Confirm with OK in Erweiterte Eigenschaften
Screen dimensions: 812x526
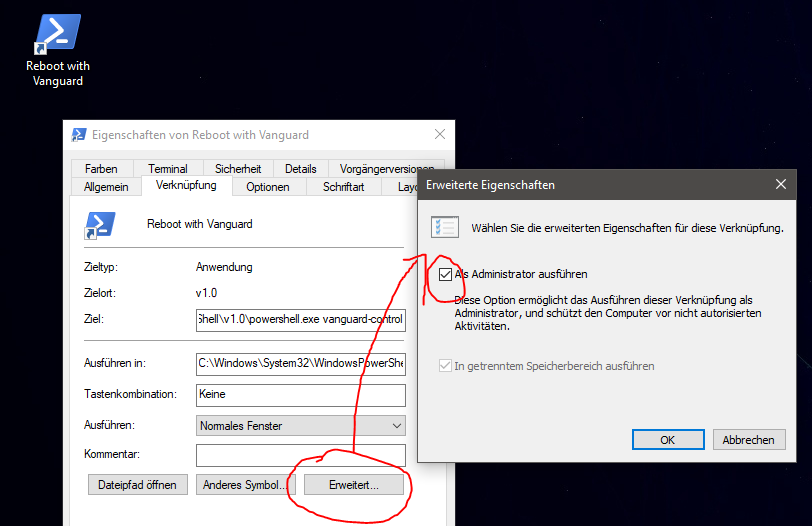click(668, 440)
